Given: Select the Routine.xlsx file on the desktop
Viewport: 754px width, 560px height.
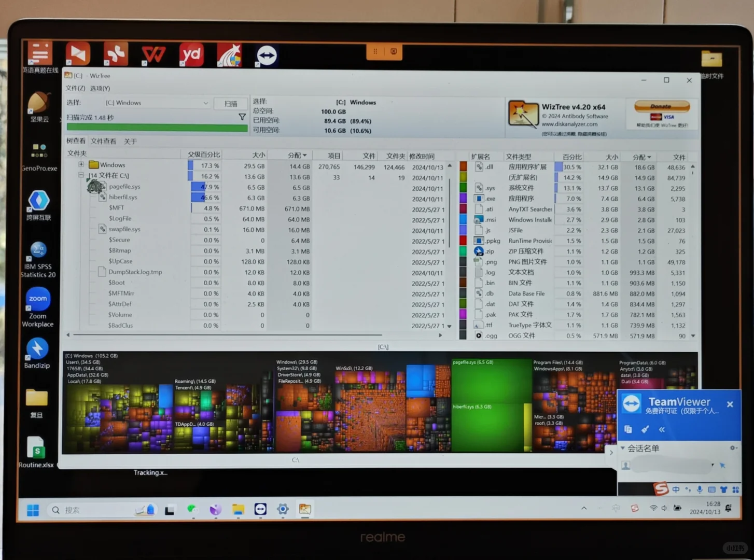Looking at the screenshot, I should (36, 452).
